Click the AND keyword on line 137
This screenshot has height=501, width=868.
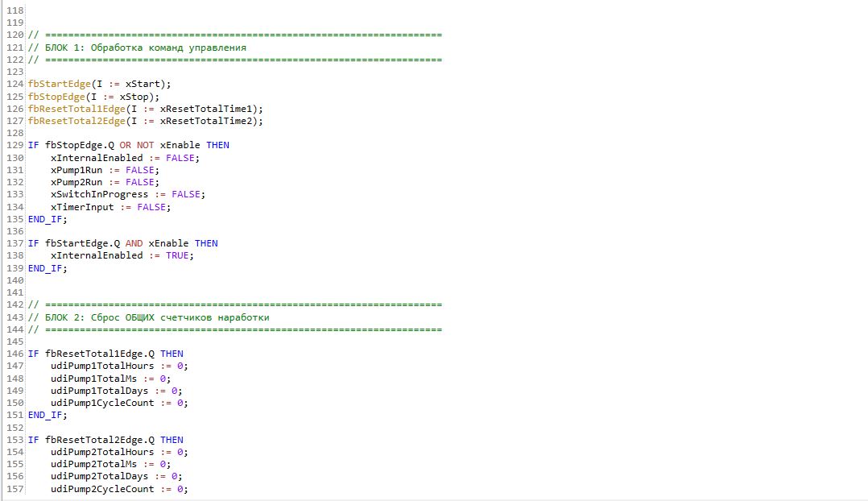click(134, 243)
